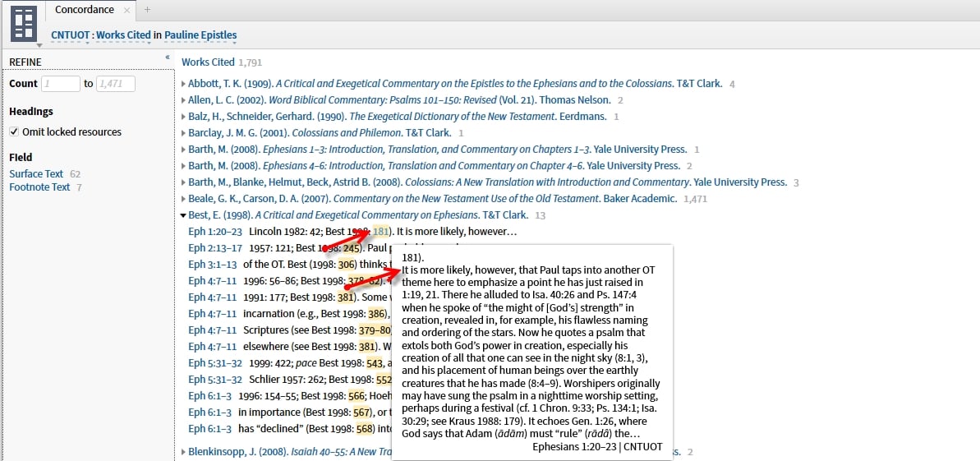
Task: Click the Count maximum input field
Action: (116, 84)
